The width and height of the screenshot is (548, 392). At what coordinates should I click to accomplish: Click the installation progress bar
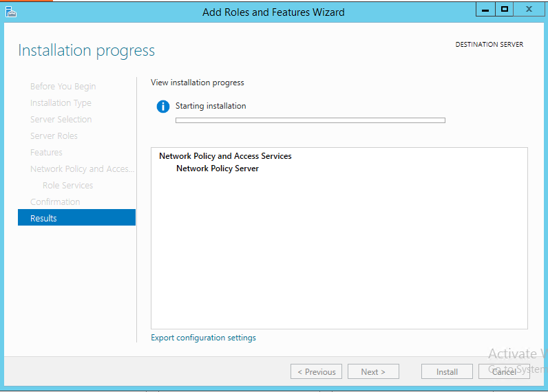click(310, 120)
